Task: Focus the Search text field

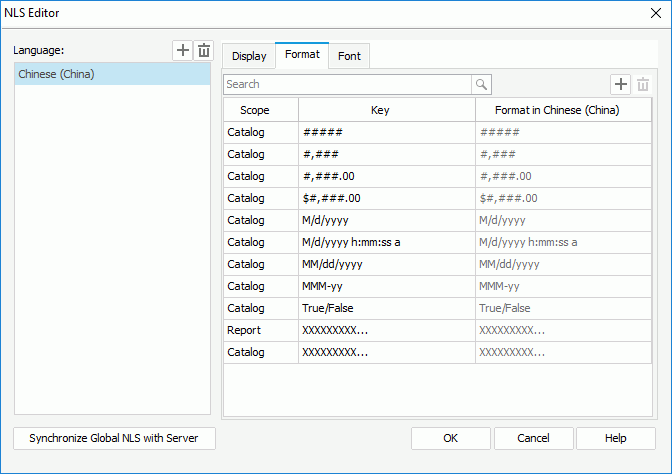Action: tap(347, 85)
